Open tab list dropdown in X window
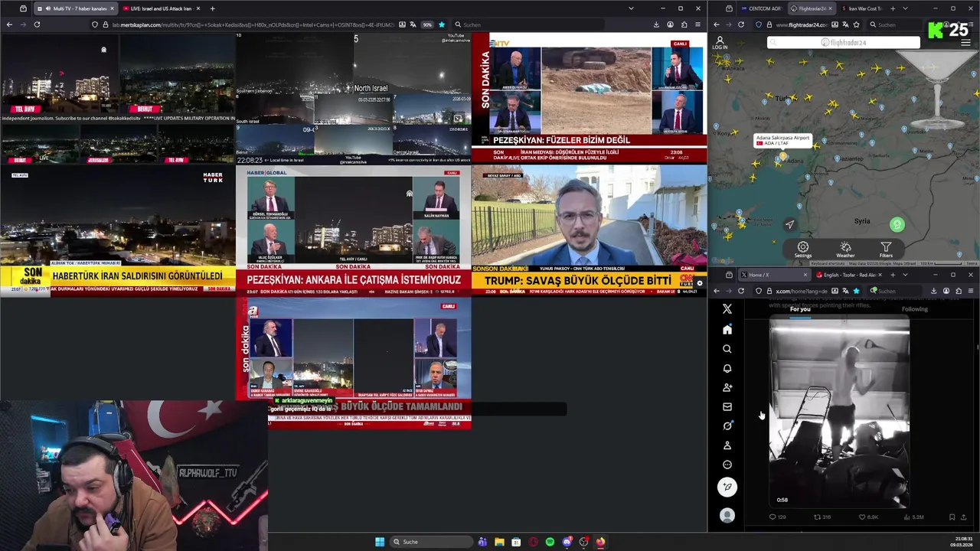 click(905, 275)
